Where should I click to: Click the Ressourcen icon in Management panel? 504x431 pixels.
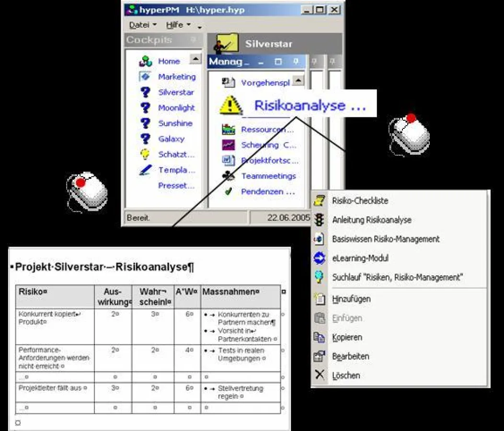pyautogui.click(x=229, y=129)
